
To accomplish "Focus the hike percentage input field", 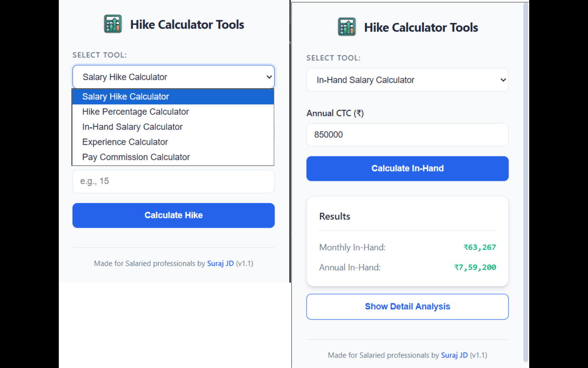I will pos(173,181).
